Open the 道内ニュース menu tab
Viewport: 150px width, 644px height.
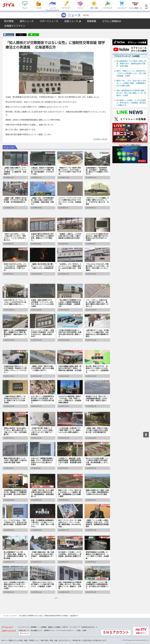[x=27, y=21]
